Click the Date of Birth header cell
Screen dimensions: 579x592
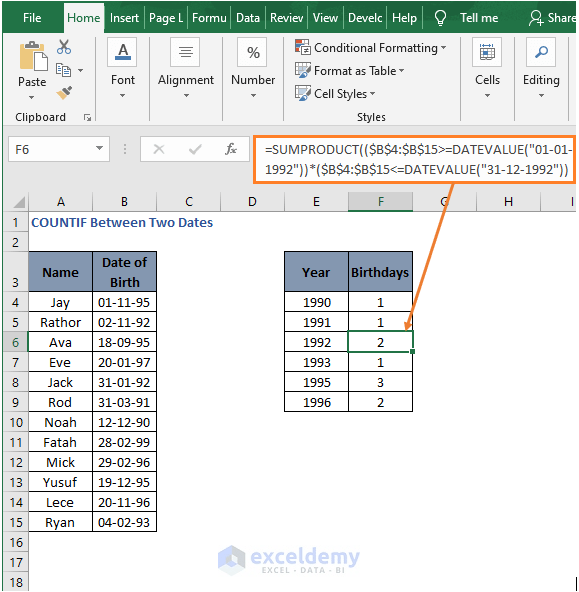[x=124, y=272]
